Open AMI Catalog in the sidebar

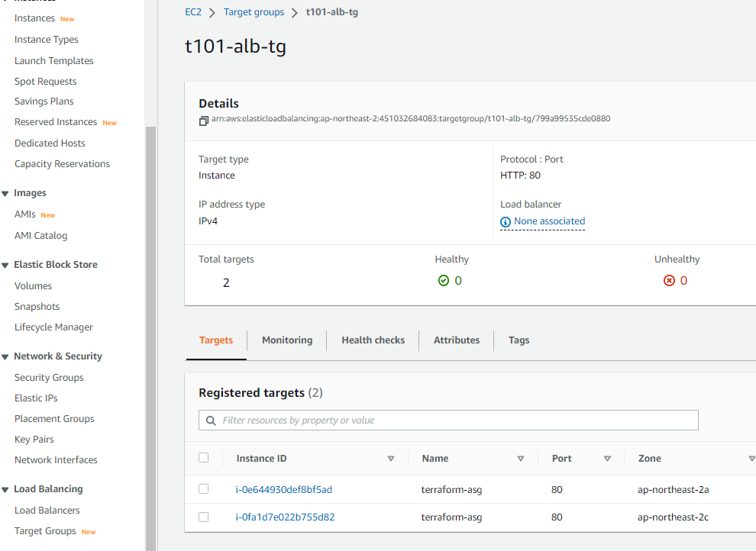coord(41,236)
